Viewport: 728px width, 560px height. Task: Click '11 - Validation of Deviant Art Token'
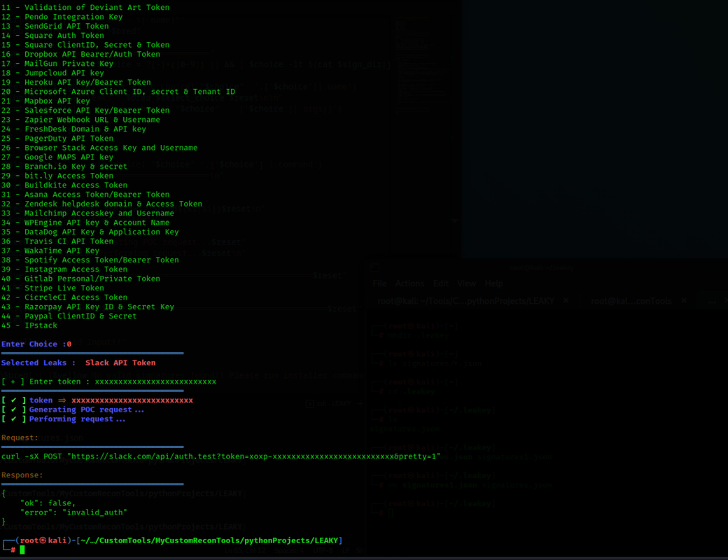pos(85,8)
